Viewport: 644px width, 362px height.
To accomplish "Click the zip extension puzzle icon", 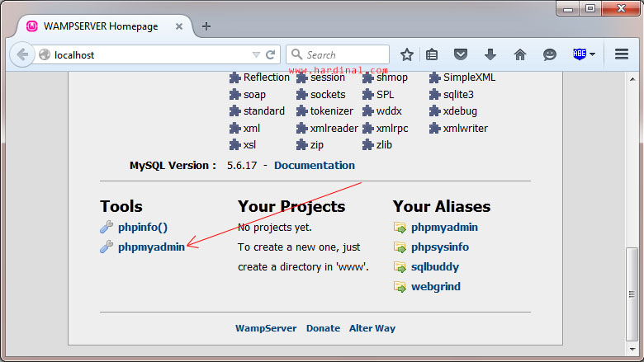I will point(301,145).
